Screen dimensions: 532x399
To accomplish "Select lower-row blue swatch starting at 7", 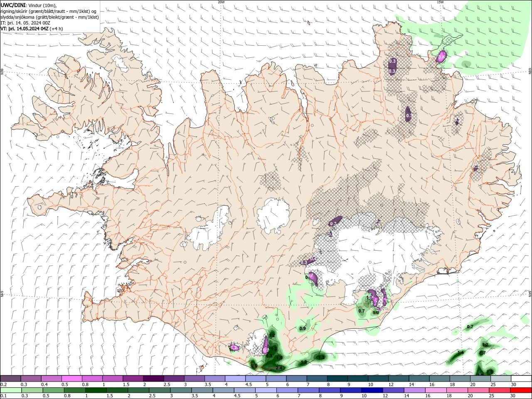I will tap(308, 390).
